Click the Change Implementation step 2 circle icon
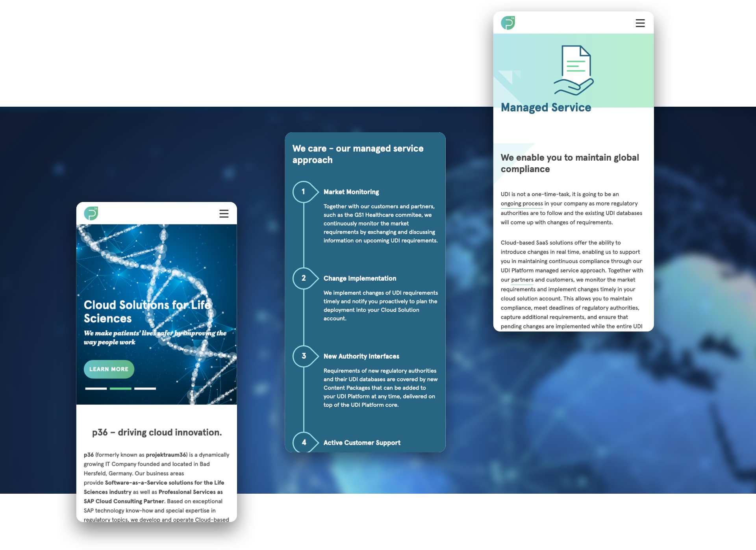 (x=303, y=278)
